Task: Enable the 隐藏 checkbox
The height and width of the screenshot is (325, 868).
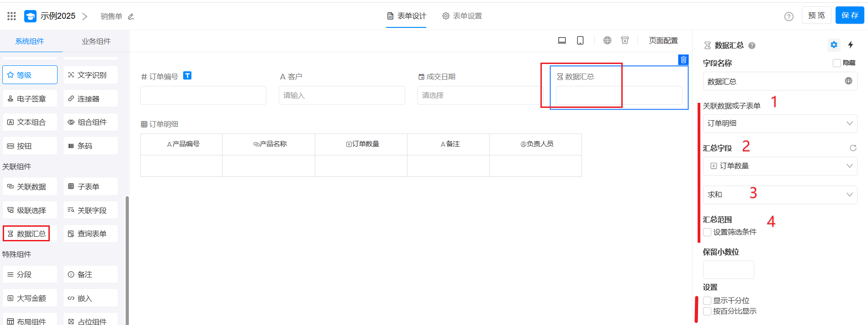Action: [837, 63]
